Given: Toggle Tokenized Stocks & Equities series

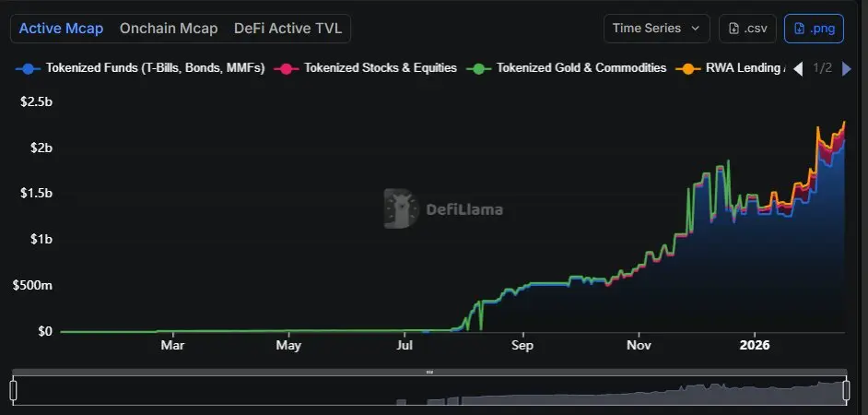Looking at the screenshot, I should pos(366,68).
